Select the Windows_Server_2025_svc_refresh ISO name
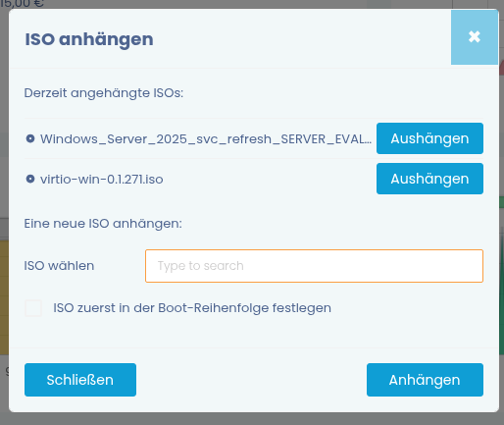Viewport: 504px width, 425px height. 206,139
